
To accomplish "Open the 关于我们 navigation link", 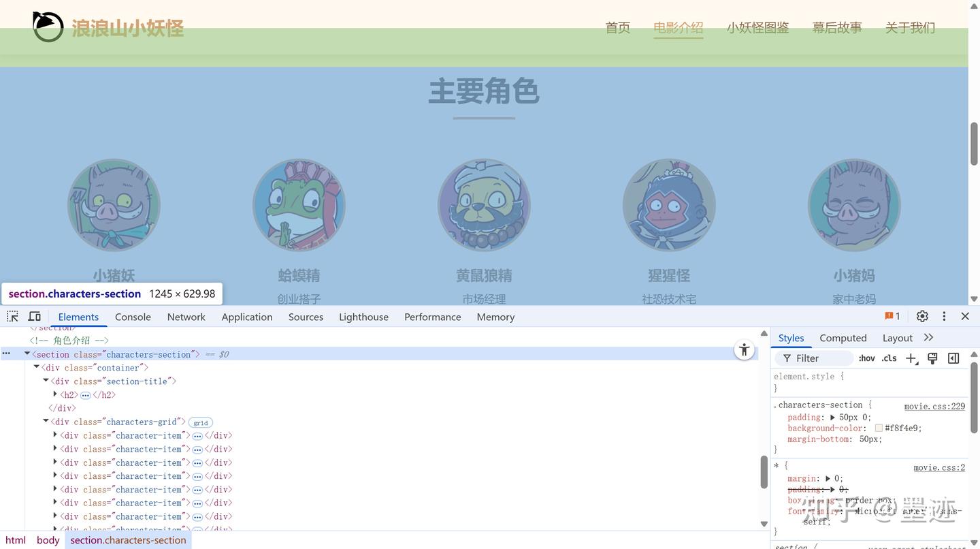I will click(910, 27).
